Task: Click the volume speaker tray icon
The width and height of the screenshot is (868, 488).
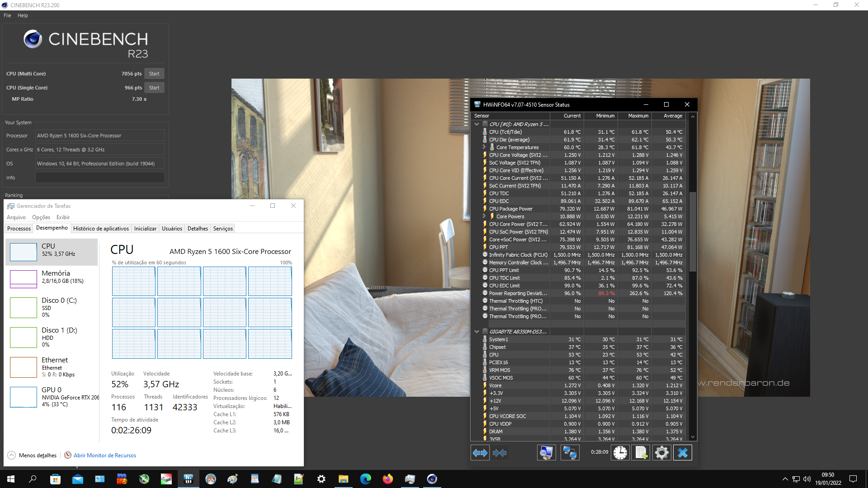Action: 807,479
